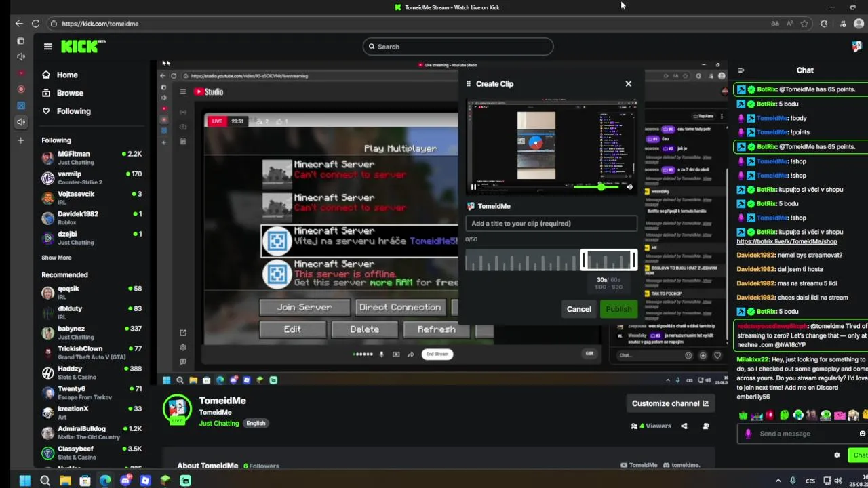Open Browse in Kick sidebar
Screen dimensions: 868x488
[62, 93]
